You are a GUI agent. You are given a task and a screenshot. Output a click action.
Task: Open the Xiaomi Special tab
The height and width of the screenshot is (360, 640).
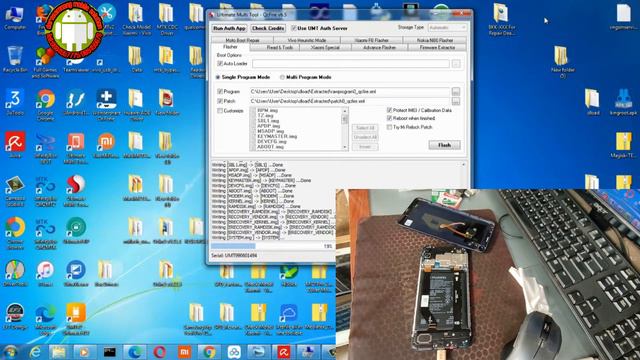[325, 48]
